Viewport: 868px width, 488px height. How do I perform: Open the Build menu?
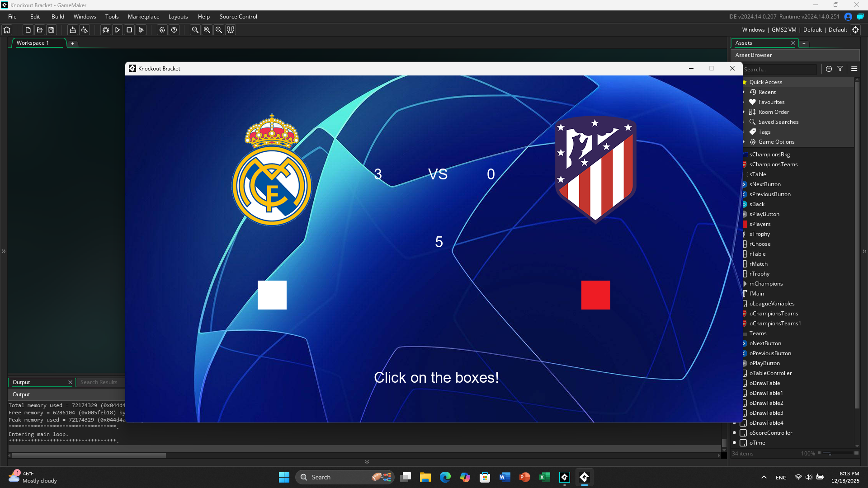click(57, 17)
